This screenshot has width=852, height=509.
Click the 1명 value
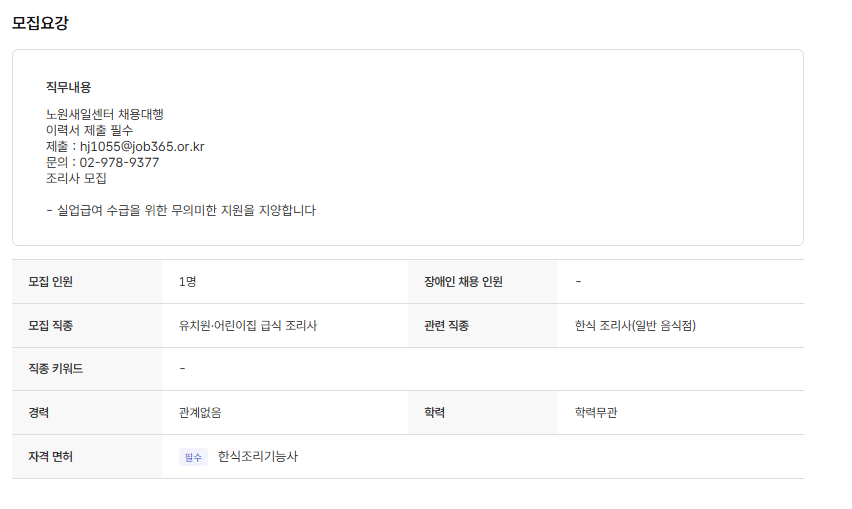(x=187, y=282)
